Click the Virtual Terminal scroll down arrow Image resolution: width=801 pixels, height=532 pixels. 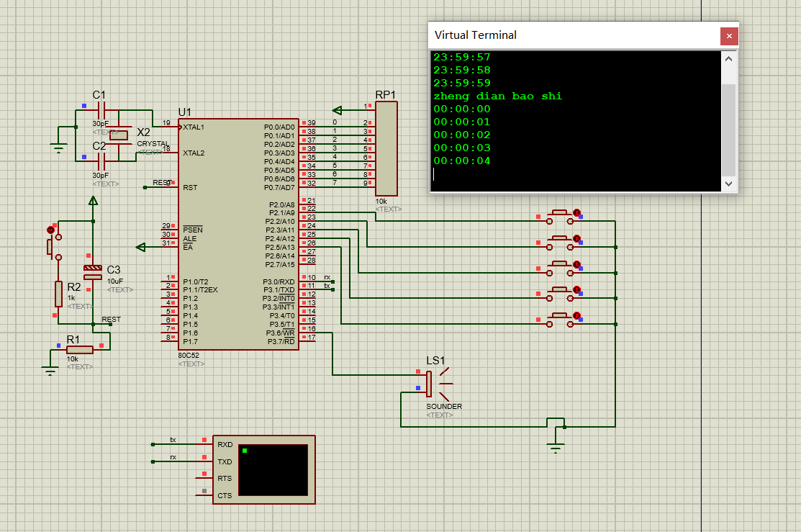click(x=729, y=184)
